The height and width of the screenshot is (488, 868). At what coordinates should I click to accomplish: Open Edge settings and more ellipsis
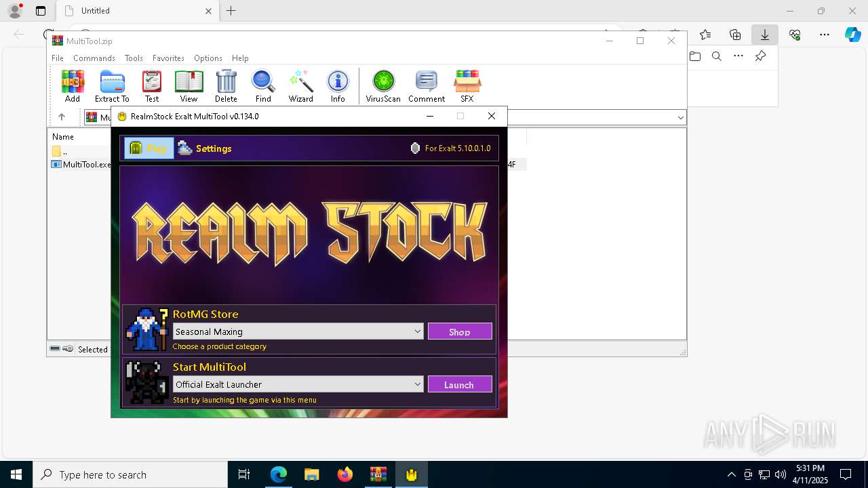[x=825, y=35]
